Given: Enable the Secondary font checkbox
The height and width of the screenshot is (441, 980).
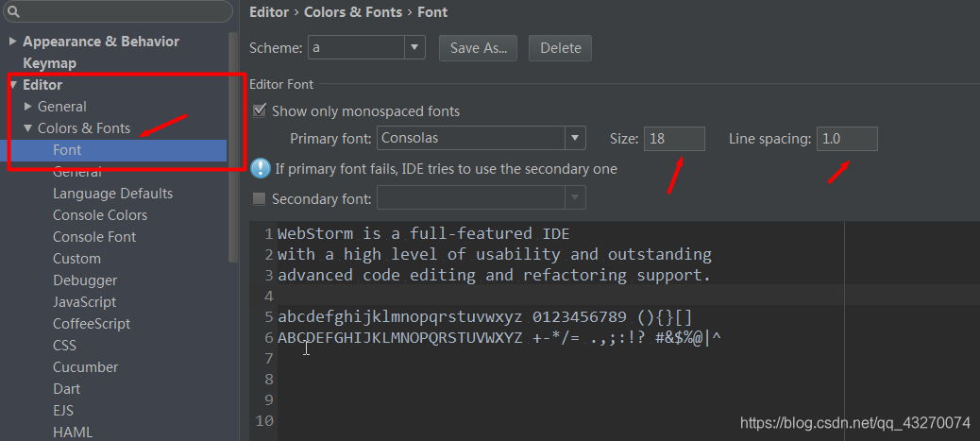Looking at the screenshot, I should [259, 199].
